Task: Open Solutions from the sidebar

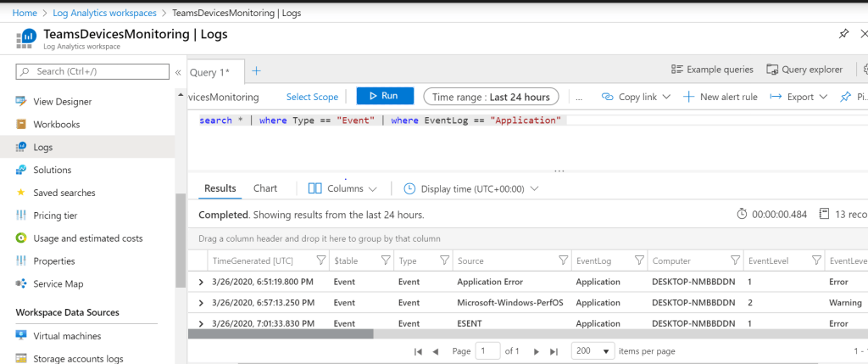Action: [x=52, y=170]
